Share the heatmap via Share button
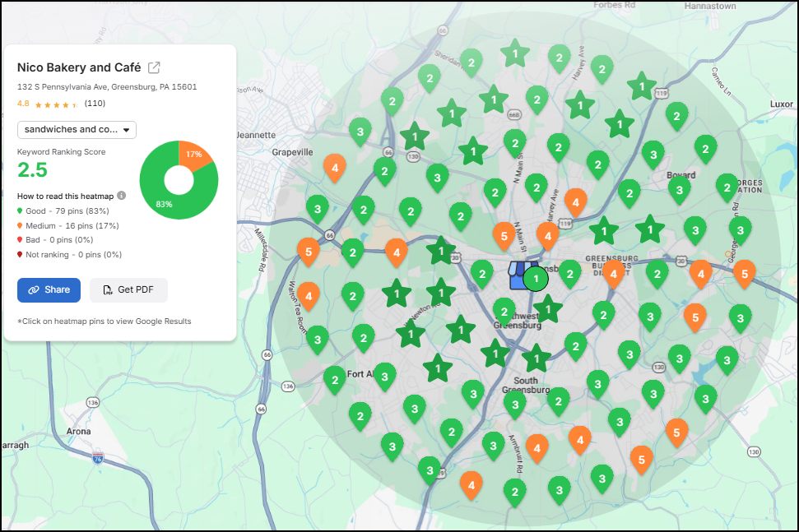799x532 pixels. [x=49, y=290]
